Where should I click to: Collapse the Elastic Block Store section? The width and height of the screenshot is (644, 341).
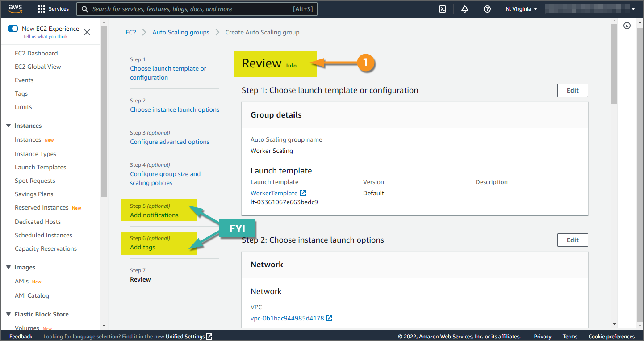pos(8,314)
